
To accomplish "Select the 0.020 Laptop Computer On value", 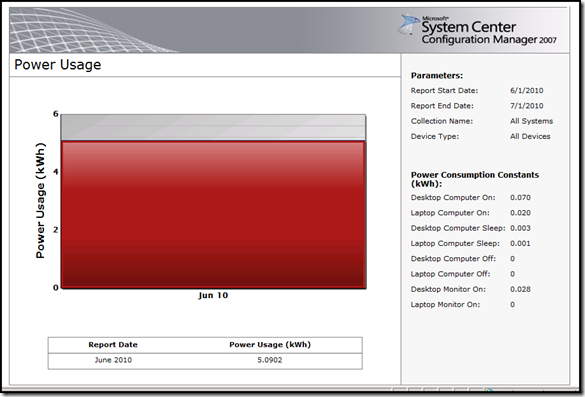I will (x=520, y=213).
